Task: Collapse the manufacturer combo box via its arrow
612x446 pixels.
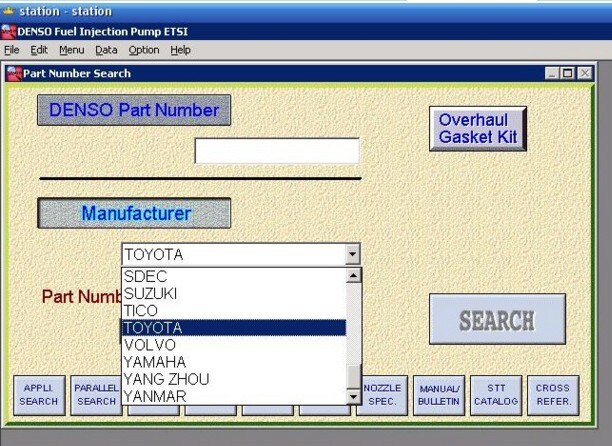Action: pos(351,255)
